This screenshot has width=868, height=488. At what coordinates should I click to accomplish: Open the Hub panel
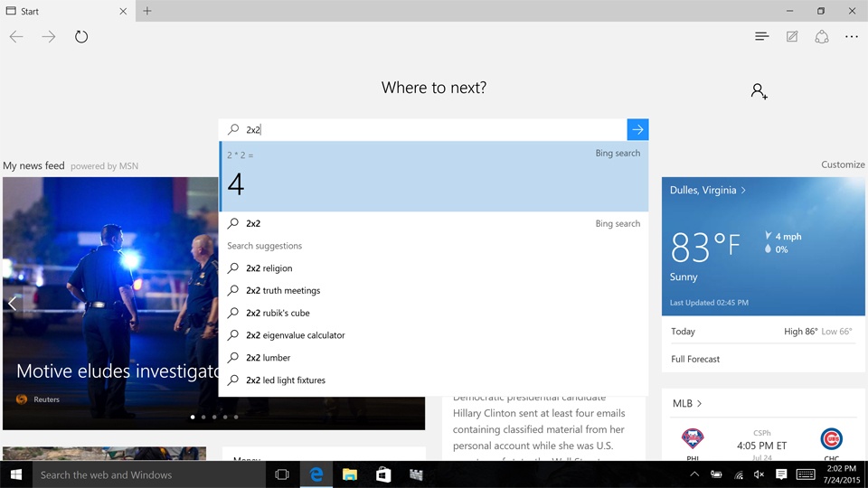coord(761,36)
